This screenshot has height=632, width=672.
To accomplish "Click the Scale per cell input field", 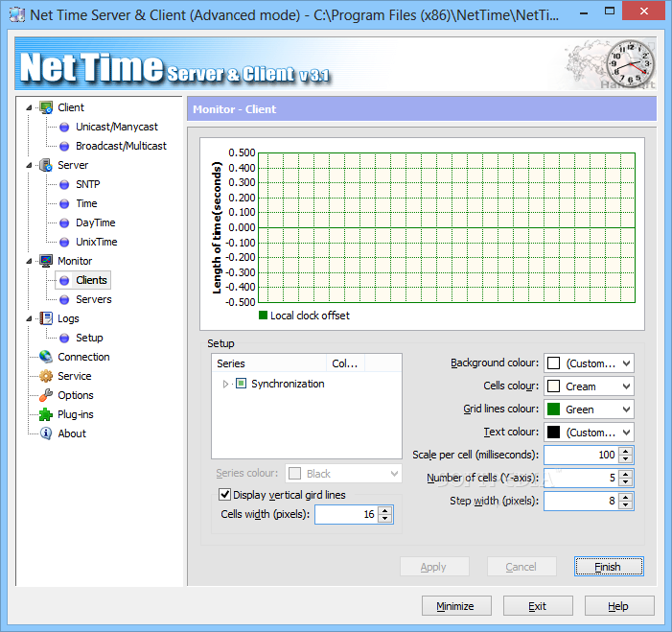I will 582,455.
